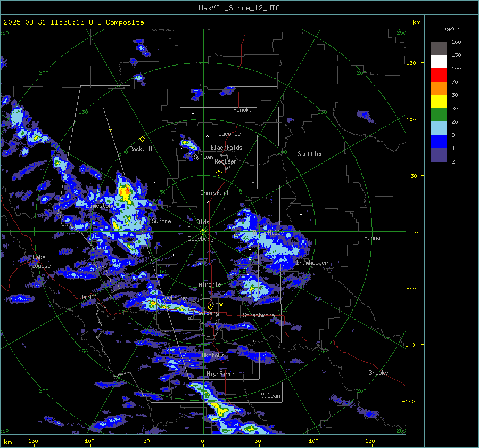The width and height of the screenshot is (479, 448).
Task: Click the Airdrie label
Action: coord(210,284)
